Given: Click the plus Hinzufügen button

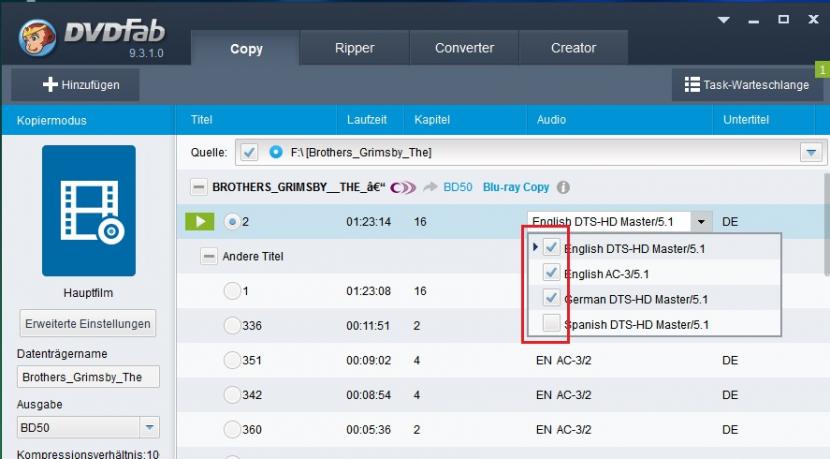Looking at the screenshot, I should click(75, 85).
